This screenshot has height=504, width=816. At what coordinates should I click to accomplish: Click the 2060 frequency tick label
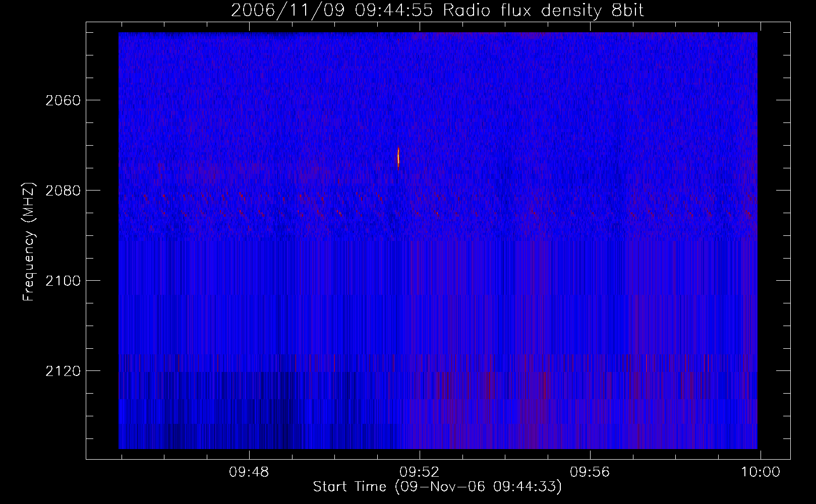pyautogui.click(x=63, y=100)
